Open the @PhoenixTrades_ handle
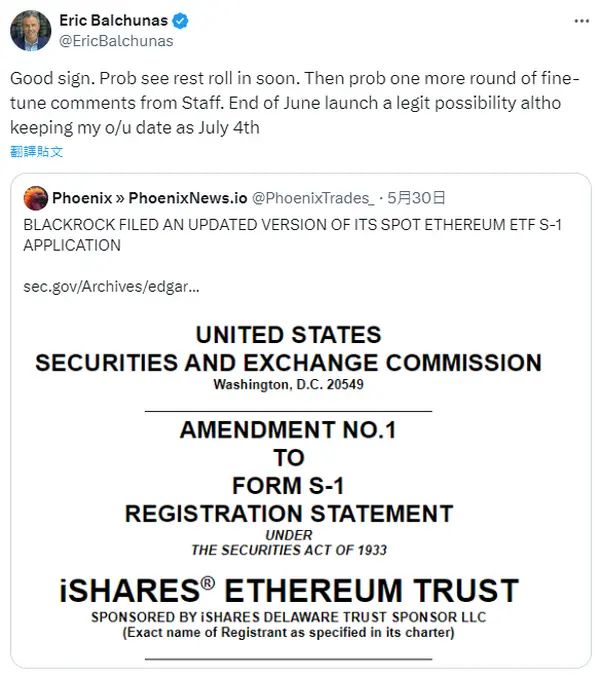 tap(313, 198)
